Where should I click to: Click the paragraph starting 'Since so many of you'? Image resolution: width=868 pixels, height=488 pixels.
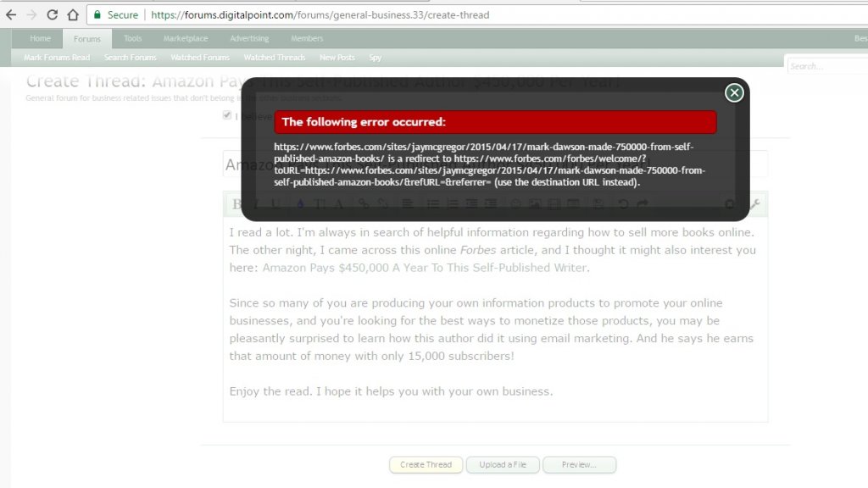tap(492, 330)
